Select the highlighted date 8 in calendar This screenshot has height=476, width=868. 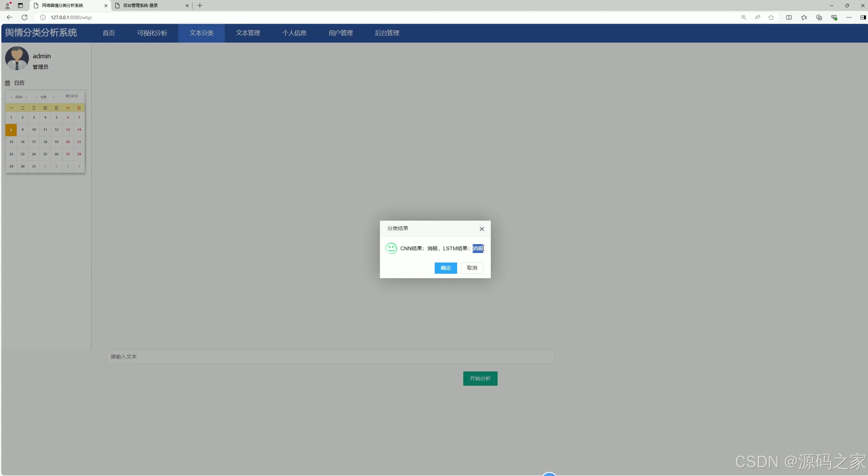11,130
